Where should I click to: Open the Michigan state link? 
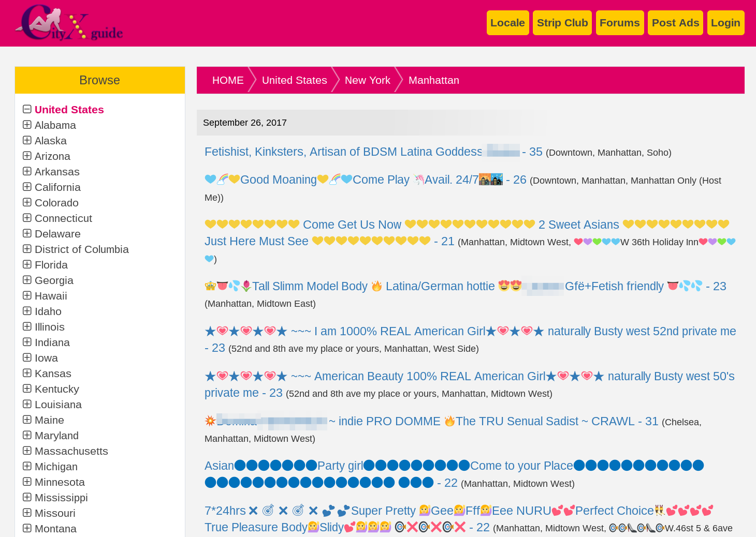pyautogui.click(x=56, y=467)
